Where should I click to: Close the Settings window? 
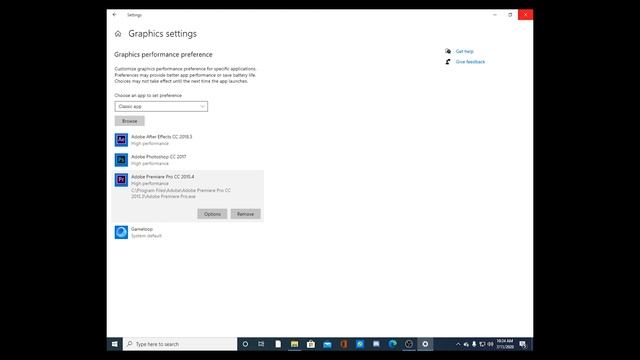(x=526, y=15)
